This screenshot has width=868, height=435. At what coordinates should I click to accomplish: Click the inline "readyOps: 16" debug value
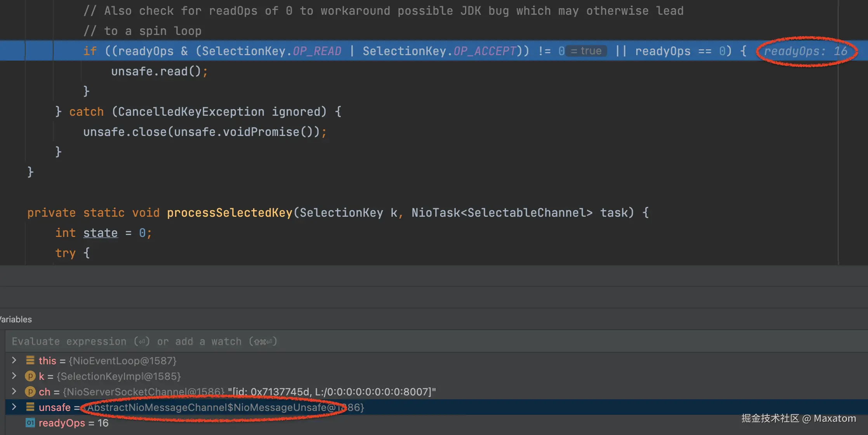tap(806, 51)
